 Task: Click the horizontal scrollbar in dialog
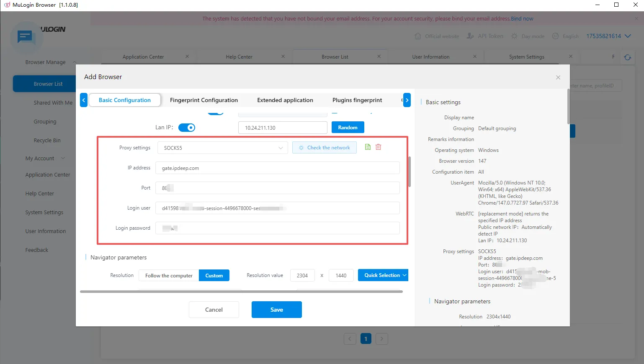tap(241, 292)
